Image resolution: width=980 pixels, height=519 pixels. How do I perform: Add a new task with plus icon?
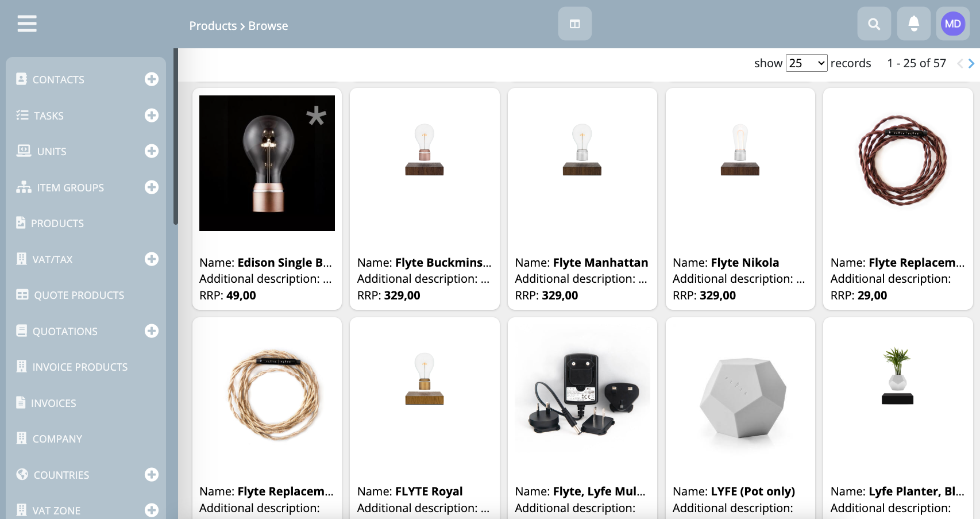coord(152,116)
